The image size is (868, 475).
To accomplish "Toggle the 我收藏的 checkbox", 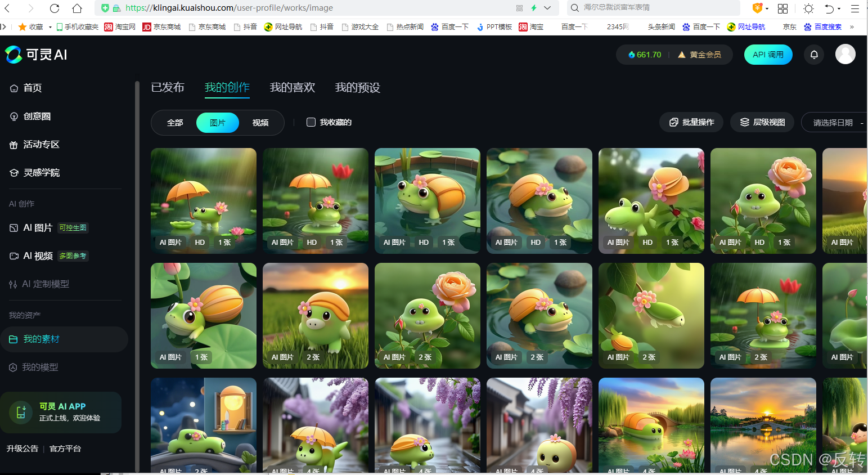I will point(311,122).
